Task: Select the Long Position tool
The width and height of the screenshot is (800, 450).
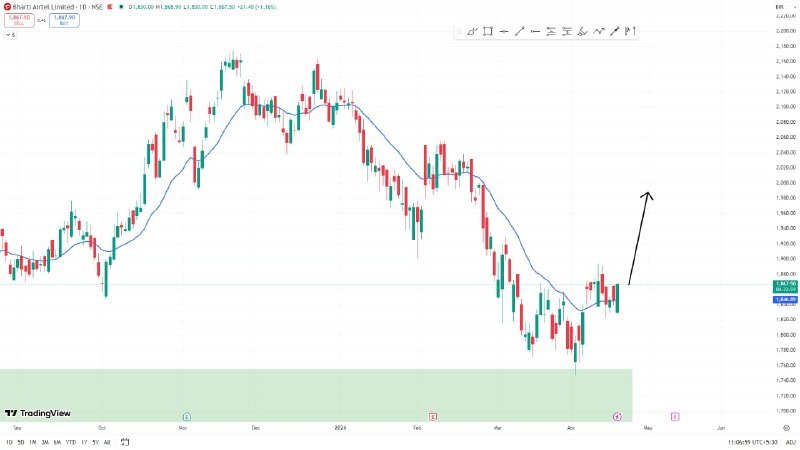Action: (551, 32)
